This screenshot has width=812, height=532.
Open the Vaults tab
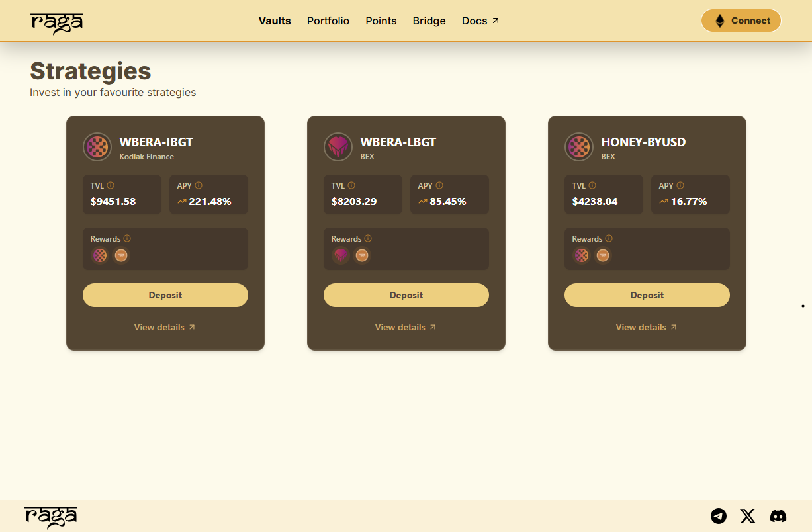(x=275, y=21)
